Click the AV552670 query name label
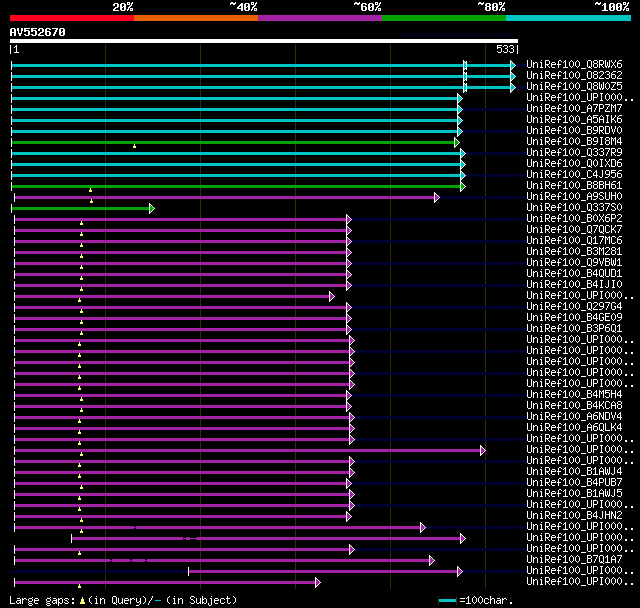The height and width of the screenshot is (608, 640). 38,32
